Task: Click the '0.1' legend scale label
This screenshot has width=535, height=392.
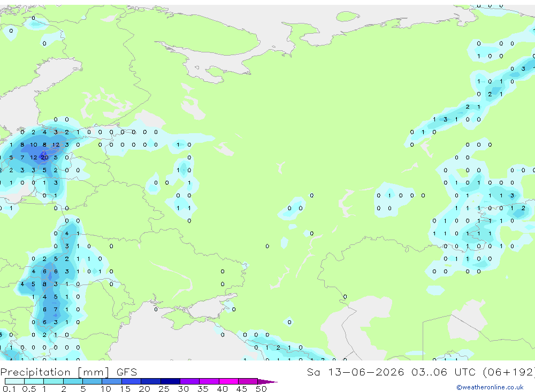Action: [x=9, y=389]
